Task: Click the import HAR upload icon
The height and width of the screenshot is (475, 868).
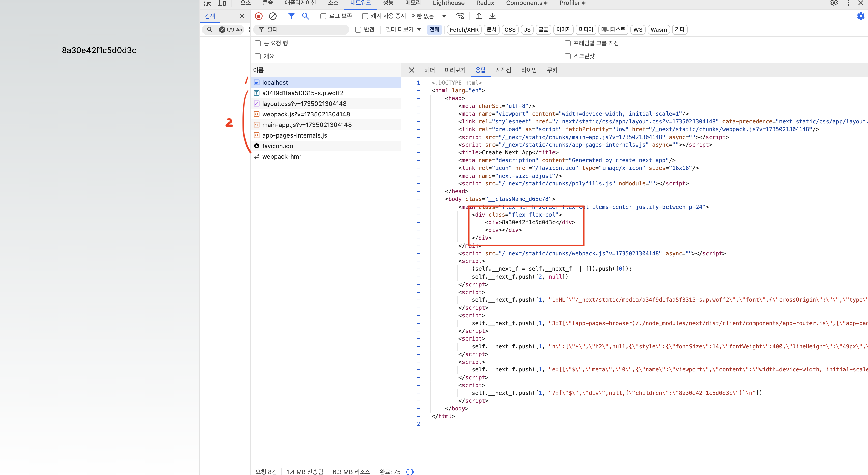Action: (x=478, y=16)
